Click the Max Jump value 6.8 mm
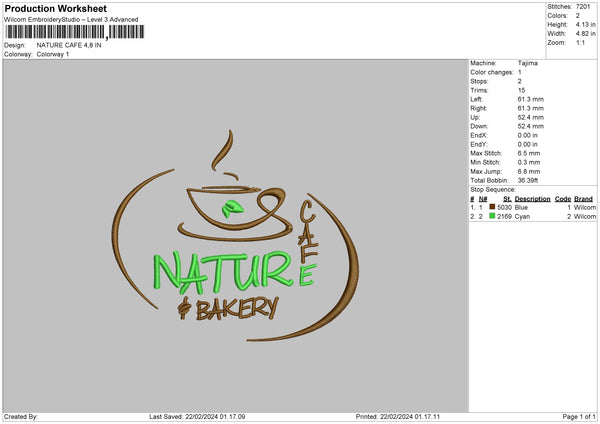The height and width of the screenshot is (424, 600). tap(528, 171)
